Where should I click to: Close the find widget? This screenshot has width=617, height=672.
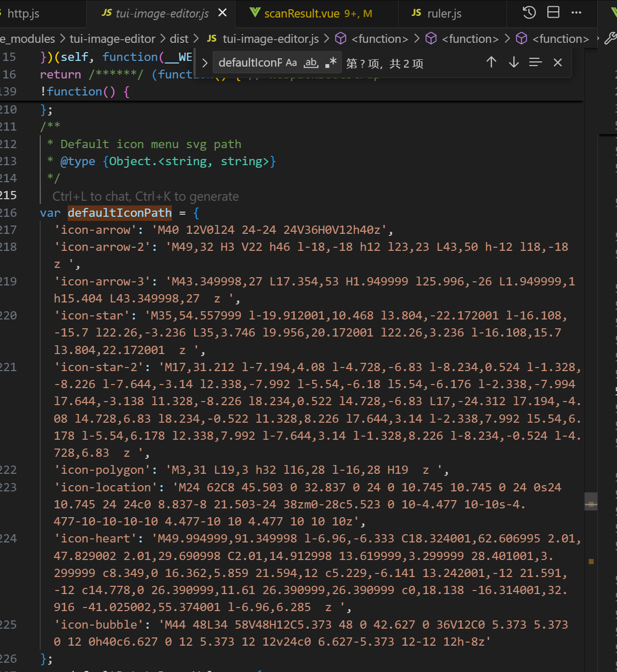(558, 62)
